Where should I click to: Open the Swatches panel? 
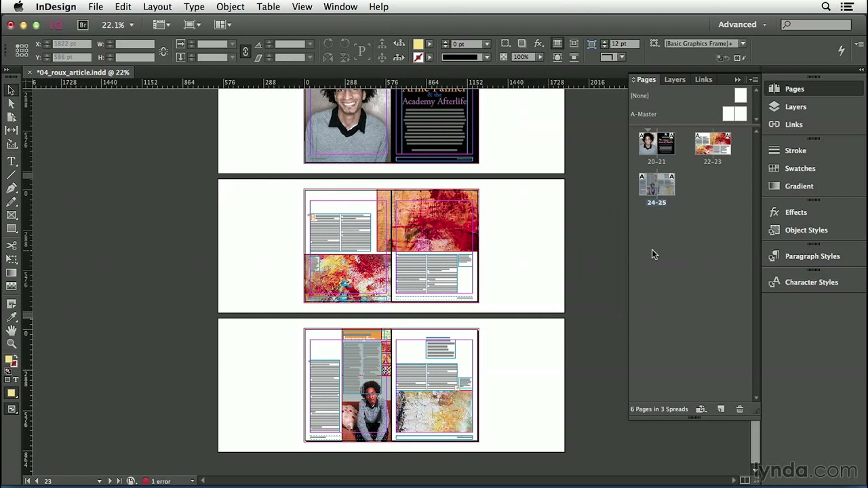click(x=800, y=168)
